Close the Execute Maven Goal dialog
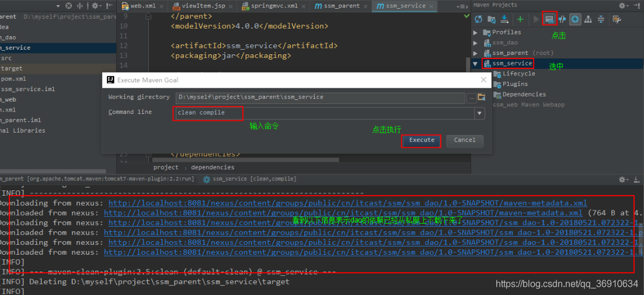The width and height of the screenshot is (644, 295). point(483,79)
